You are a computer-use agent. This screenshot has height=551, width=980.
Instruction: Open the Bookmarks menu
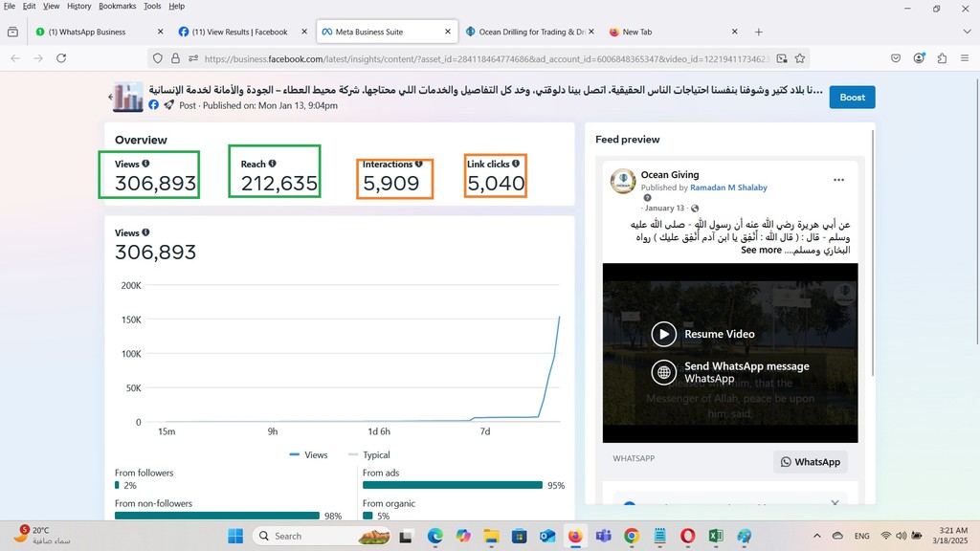tap(117, 7)
